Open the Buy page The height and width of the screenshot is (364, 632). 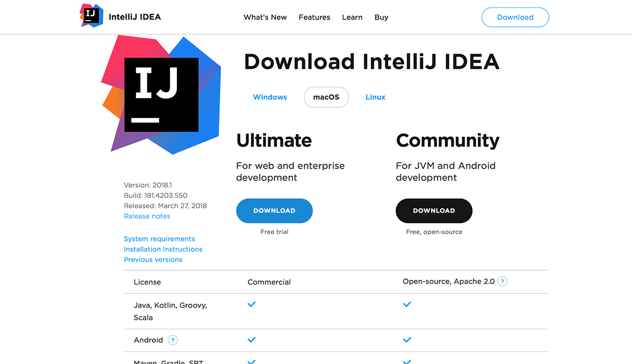(381, 17)
